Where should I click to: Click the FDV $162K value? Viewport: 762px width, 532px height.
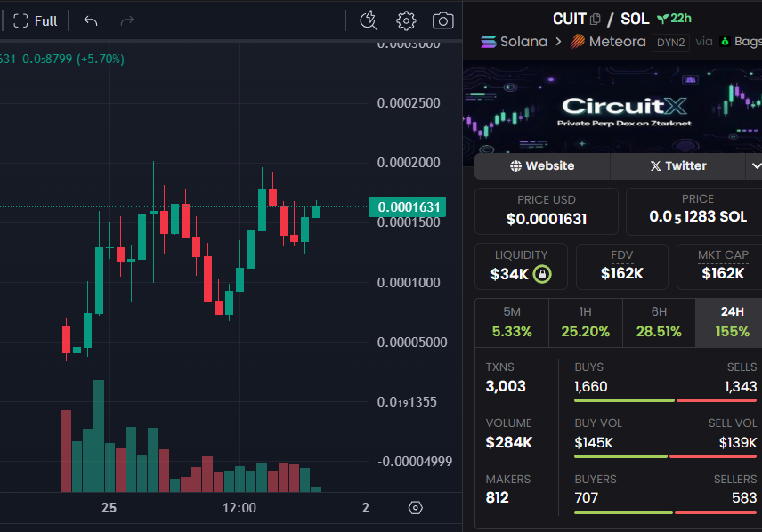pyautogui.click(x=622, y=273)
